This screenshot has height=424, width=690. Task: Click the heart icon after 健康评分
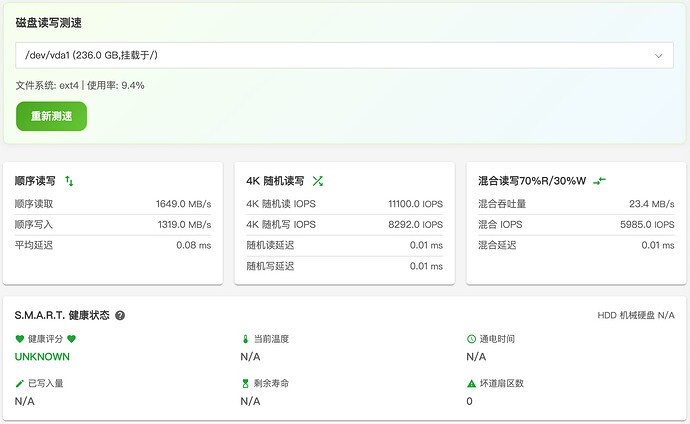point(72,339)
